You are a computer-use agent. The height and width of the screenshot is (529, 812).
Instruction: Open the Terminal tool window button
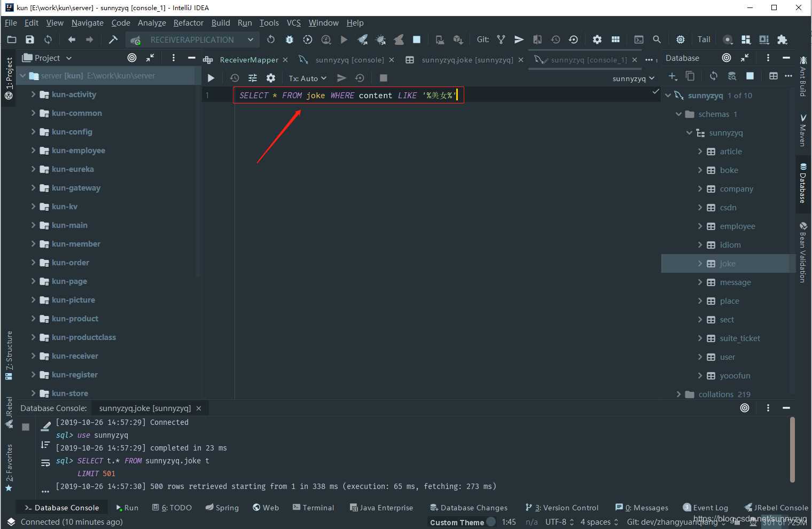[313, 508]
